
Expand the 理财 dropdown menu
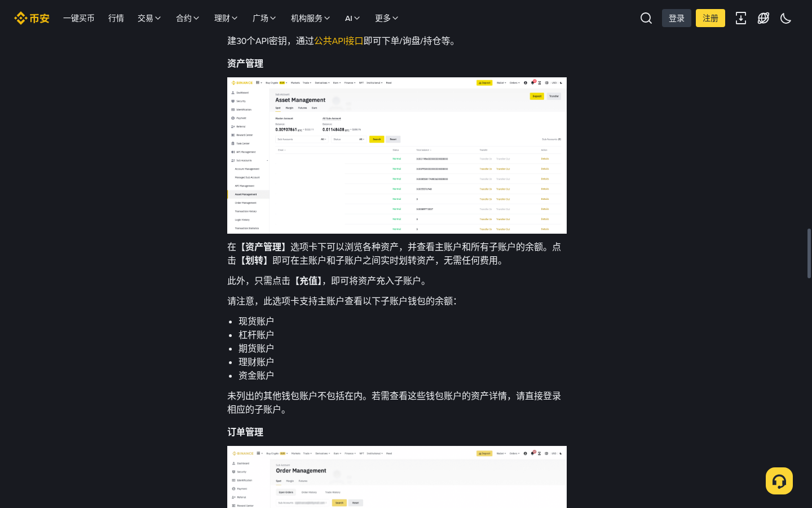pos(226,18)
